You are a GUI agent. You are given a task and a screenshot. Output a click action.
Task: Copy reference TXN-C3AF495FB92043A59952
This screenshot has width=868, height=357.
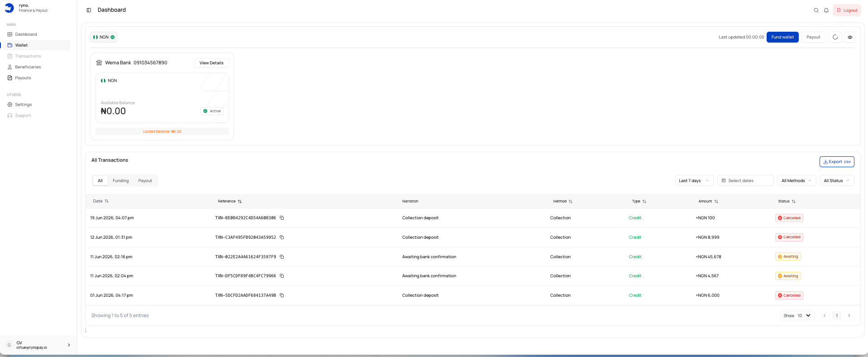[x=281, y=237]
